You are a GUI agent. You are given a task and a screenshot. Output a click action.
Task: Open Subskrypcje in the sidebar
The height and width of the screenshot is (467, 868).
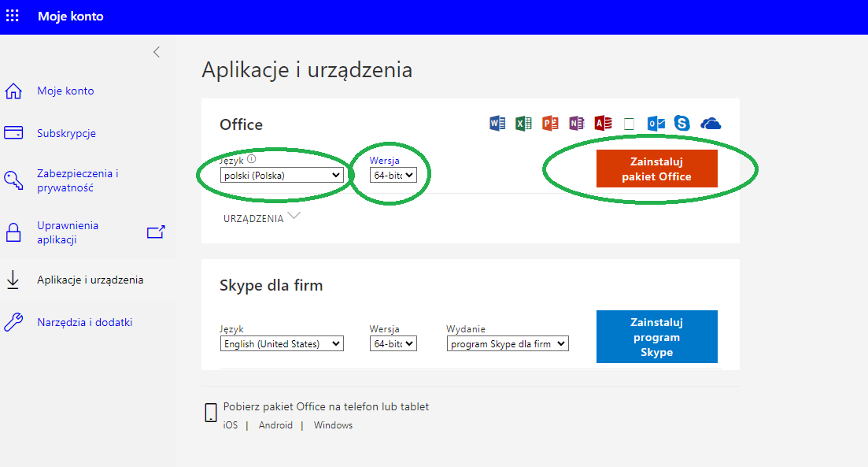pyautogui.click(x=66, y=133)
